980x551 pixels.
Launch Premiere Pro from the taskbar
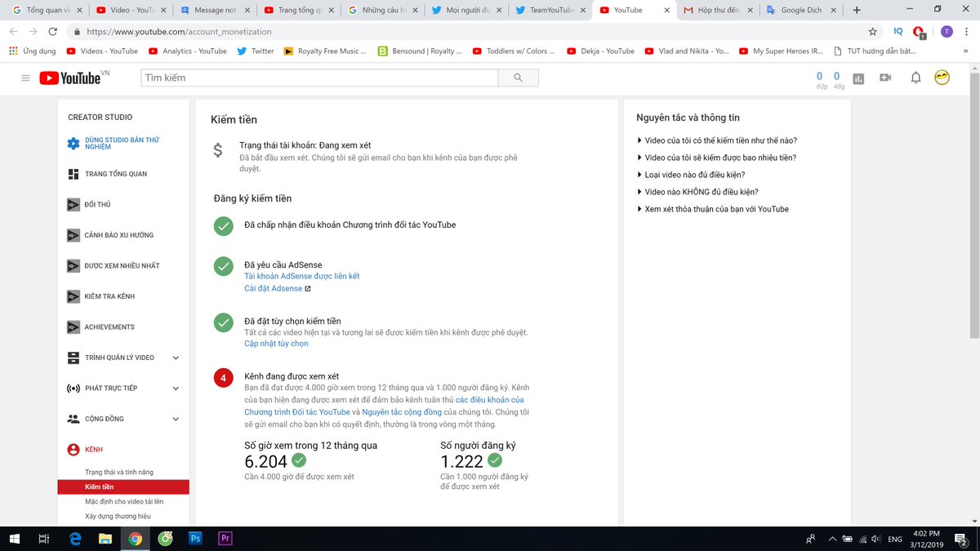point(225,539)
